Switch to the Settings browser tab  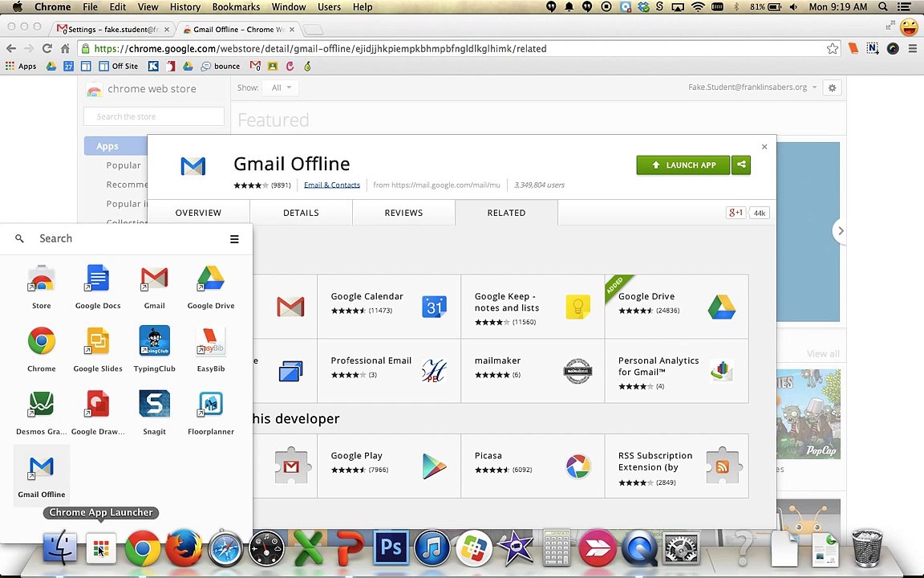pos(113,29)
